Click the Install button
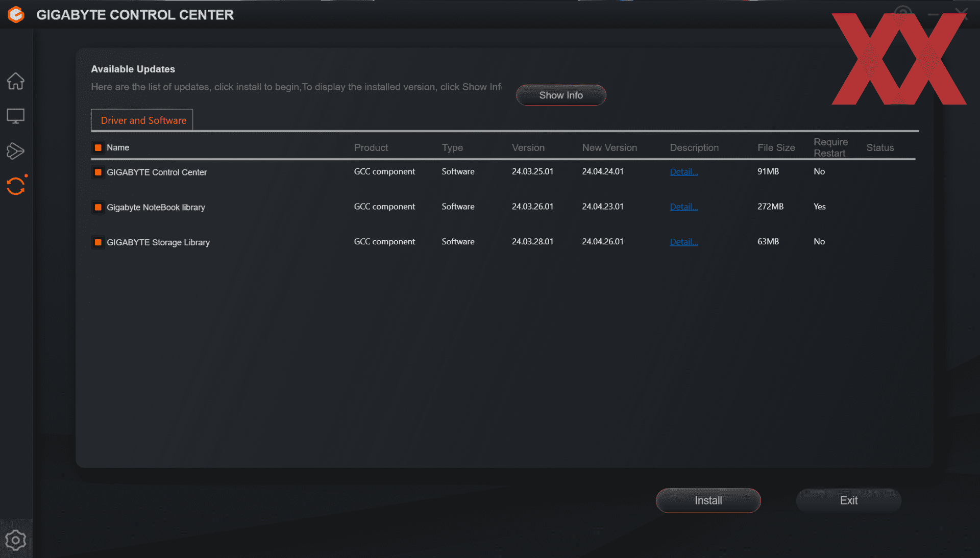Viewport: 980px width, 558px height. tap(708, 501)
